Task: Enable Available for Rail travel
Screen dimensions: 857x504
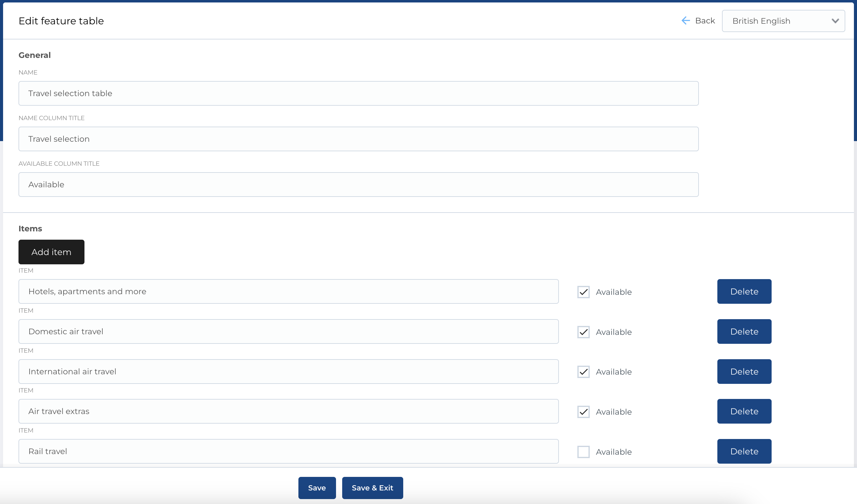Action: coord(583,452)
